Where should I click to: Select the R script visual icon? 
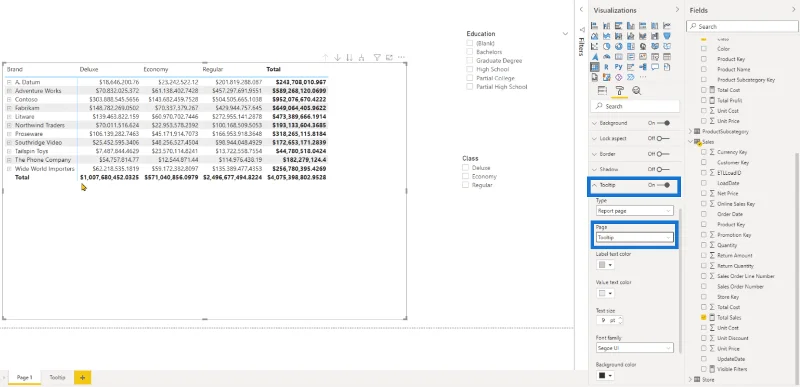coord(607,67)
